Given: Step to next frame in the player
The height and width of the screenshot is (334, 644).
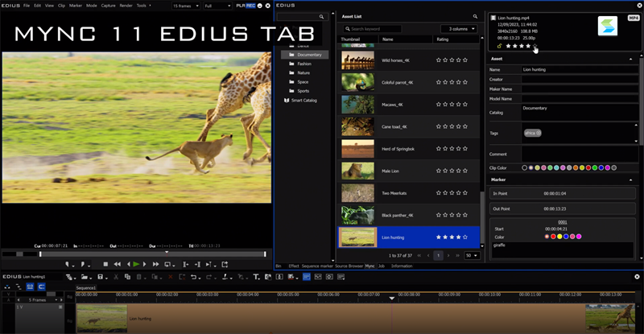Looking at the screenshot, I should [x=145, y=265].
